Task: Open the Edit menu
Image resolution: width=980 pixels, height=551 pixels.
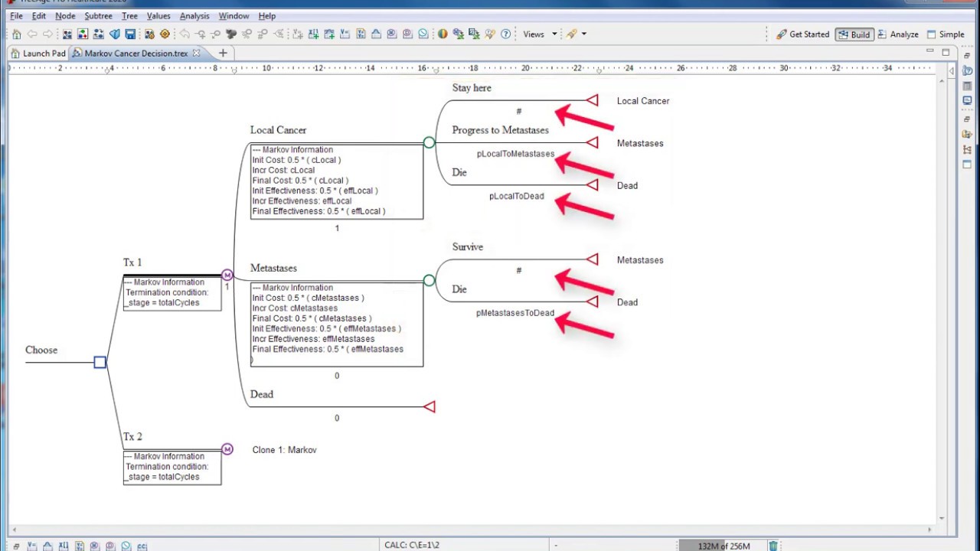Action: tap(39, 15)
